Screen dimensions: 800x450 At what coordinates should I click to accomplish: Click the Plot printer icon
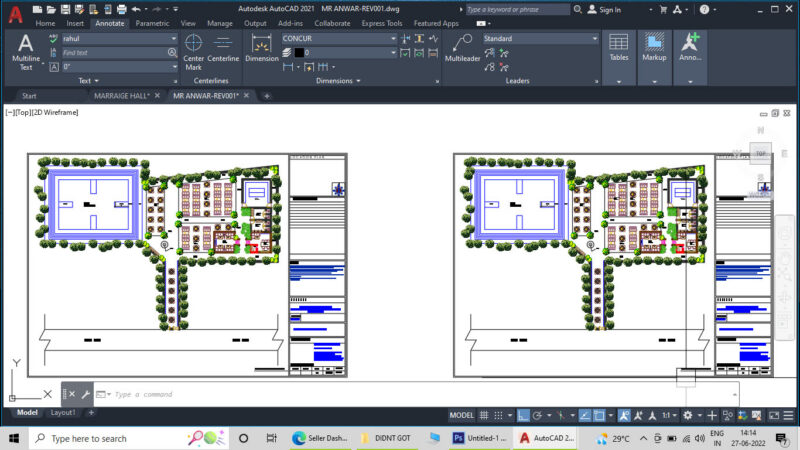[121, 9]
